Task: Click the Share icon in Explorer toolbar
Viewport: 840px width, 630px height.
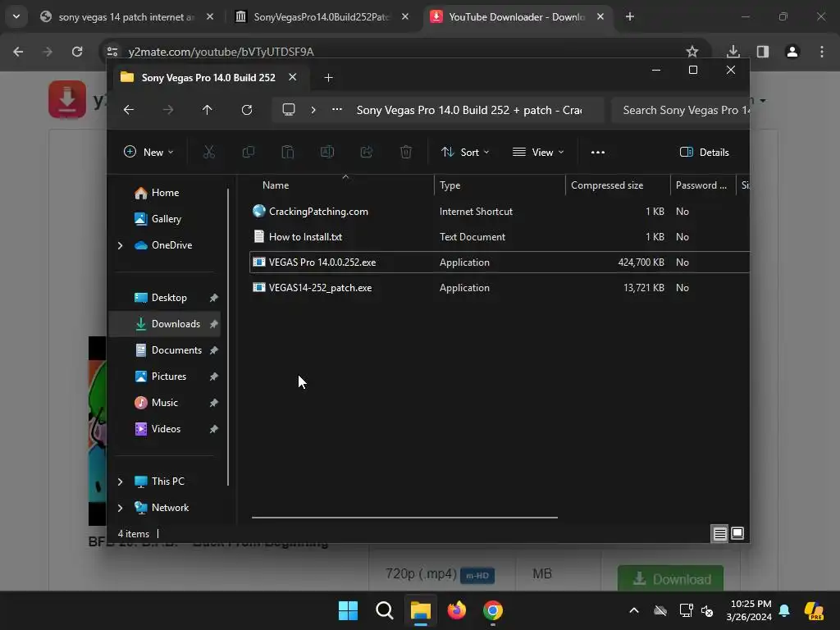Action: click(367, 152)
